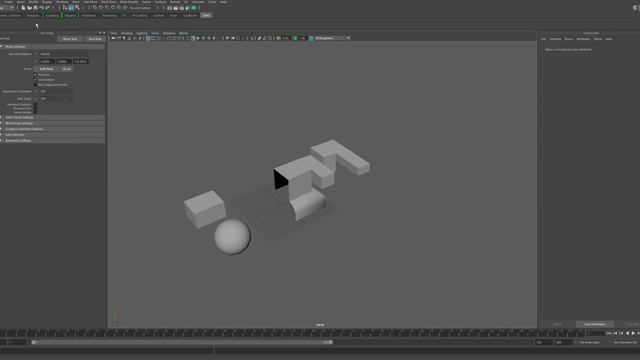Enable Preserve Children checkbox
This screenshot has height=360, width=640.
point(36,104)
